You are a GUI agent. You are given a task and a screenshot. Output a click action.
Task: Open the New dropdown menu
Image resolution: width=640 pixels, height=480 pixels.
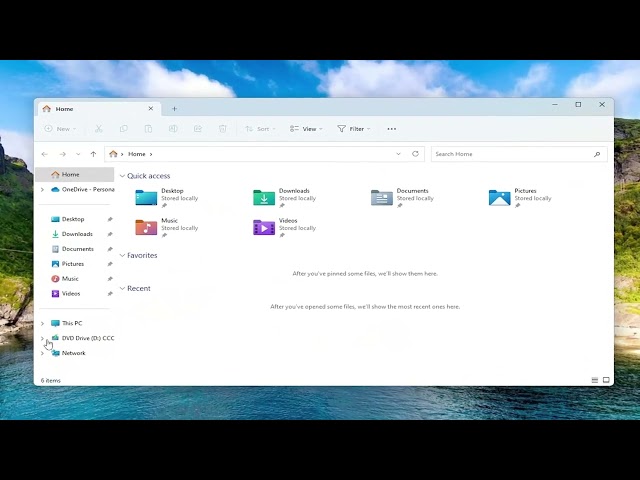pos(60,129)
